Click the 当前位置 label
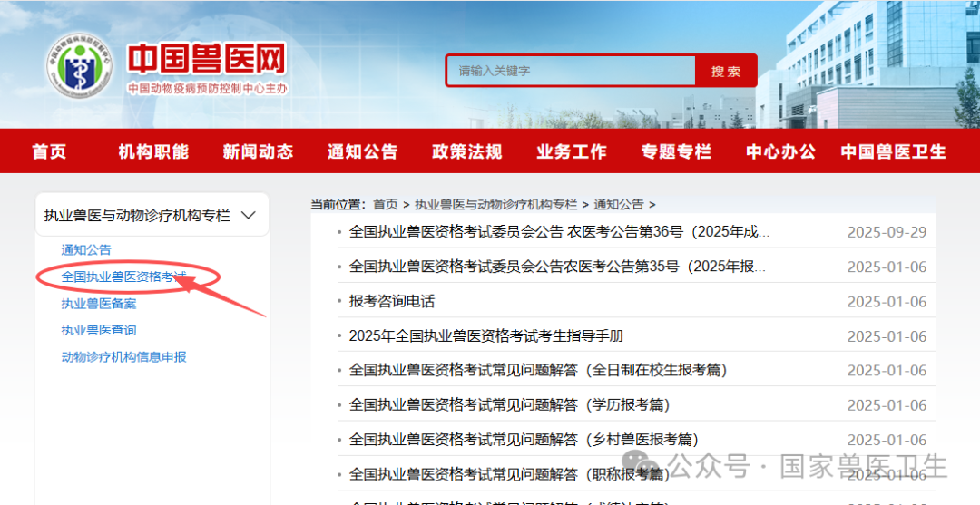Image resolution: width=980 pixels, height=505 pixels. point(338,204)
